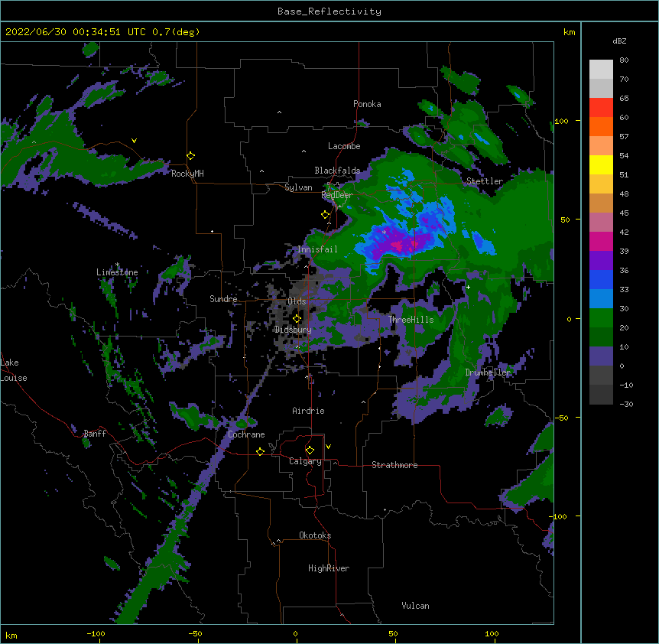
Task: Click the yellow marker below Cochrane label
Action: point(260,451)
